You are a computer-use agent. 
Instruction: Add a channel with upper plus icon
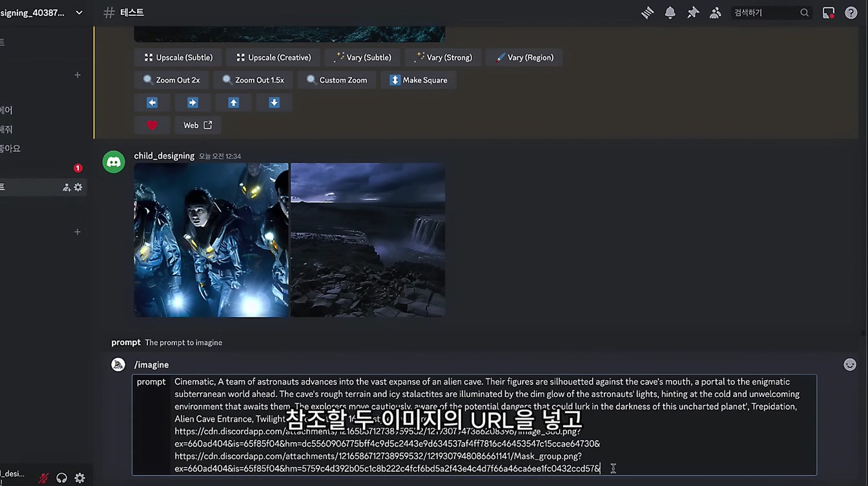pos(77,75)
